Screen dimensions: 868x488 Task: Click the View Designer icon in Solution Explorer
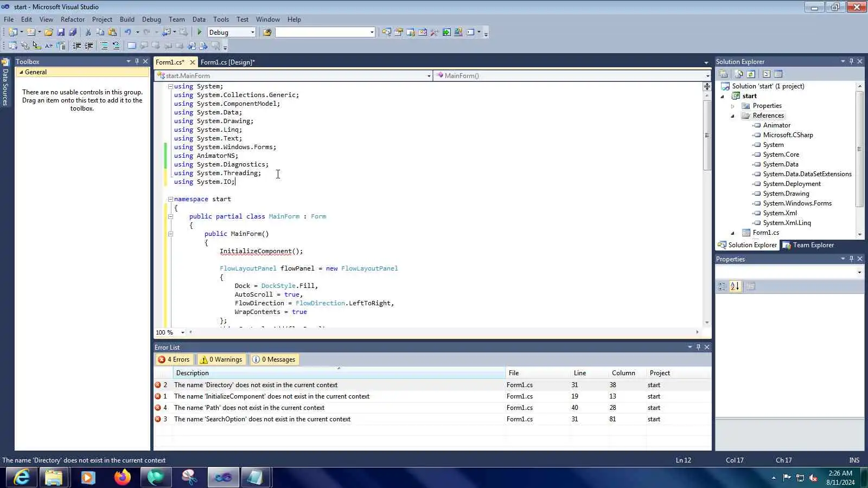point(778,74)
